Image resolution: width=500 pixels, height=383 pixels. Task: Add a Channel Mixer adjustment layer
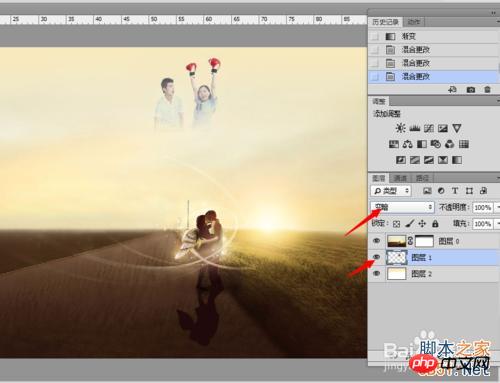click(x=450, y=144)
